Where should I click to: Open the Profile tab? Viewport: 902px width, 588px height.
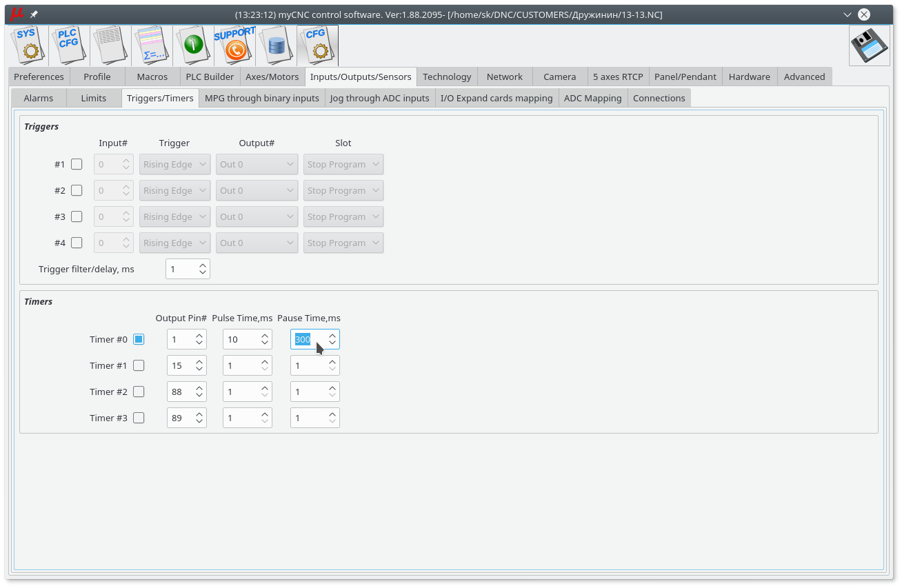97,77
